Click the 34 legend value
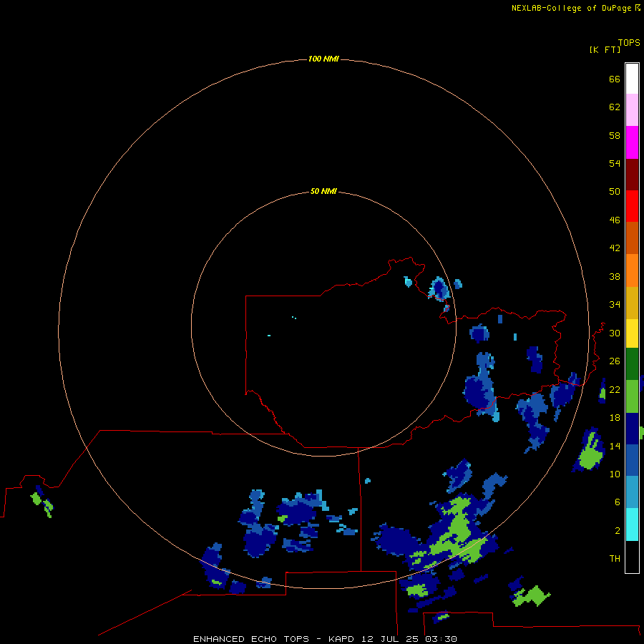 point(615,304)
